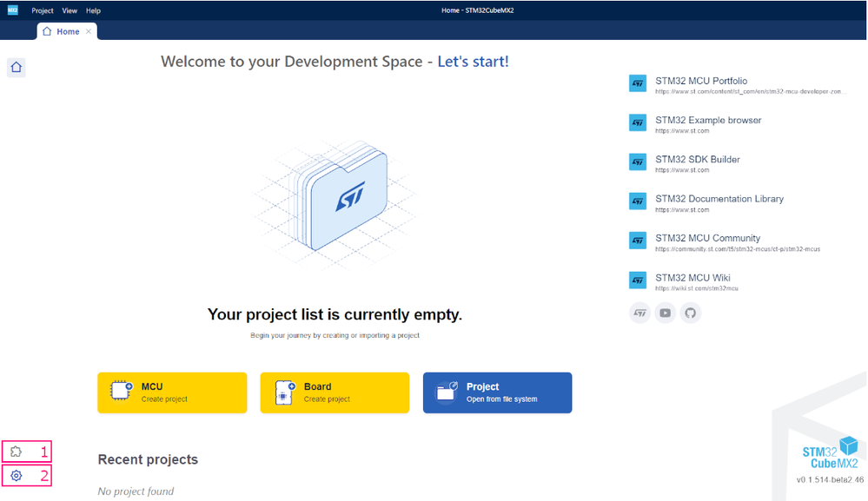Screen dimensions: 868x501
Task: Click the community.st.com URL text
Action: pyautogui.click(x=738, y=249)
